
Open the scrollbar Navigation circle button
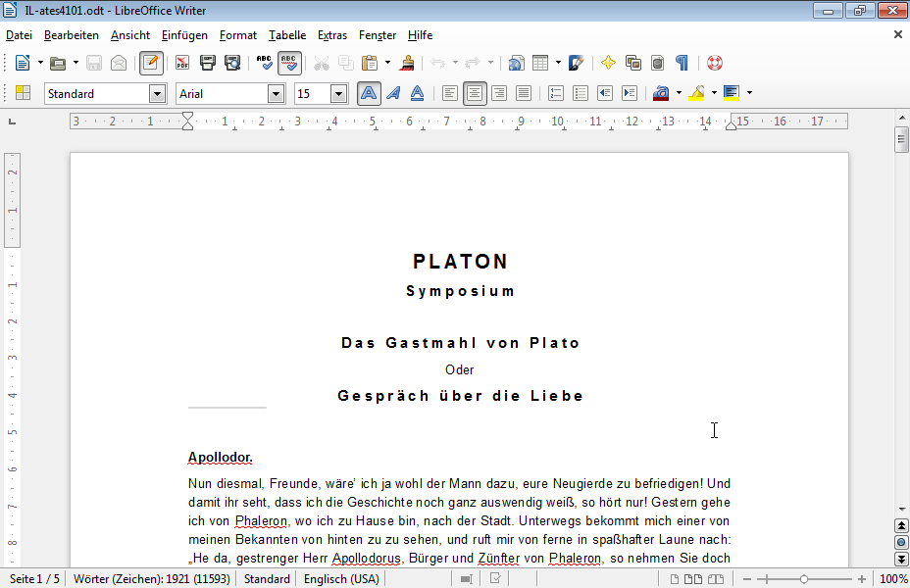pos(901,543)
